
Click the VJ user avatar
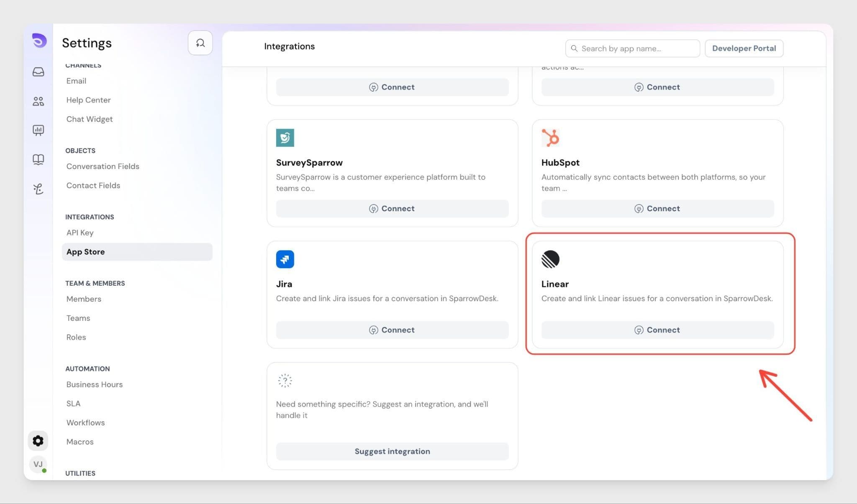tap(38, 464)
